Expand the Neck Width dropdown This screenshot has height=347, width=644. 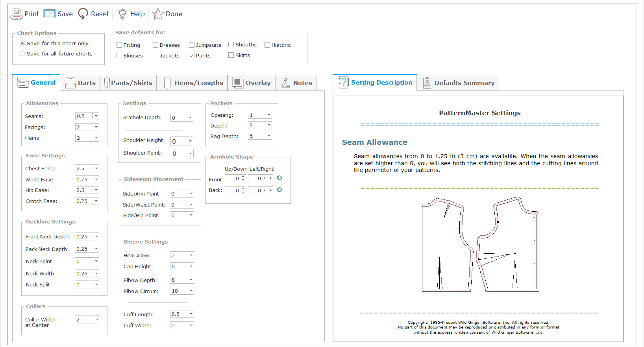[x=96, y=273]
